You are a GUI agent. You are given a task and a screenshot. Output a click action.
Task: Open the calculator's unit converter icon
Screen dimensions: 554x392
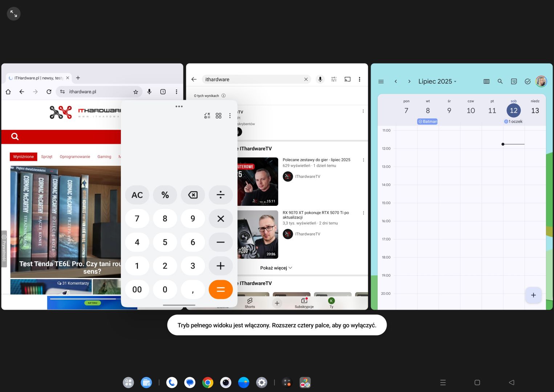(x=207, y=116)
